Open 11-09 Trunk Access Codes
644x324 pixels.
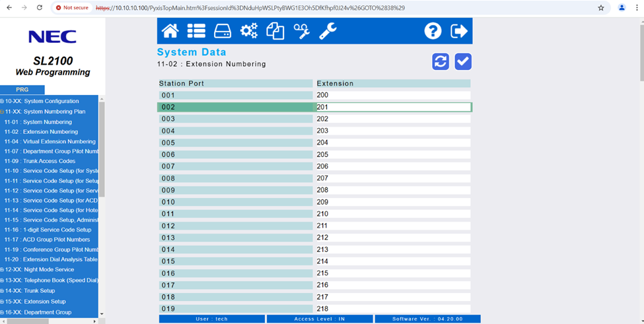[40, 161]
